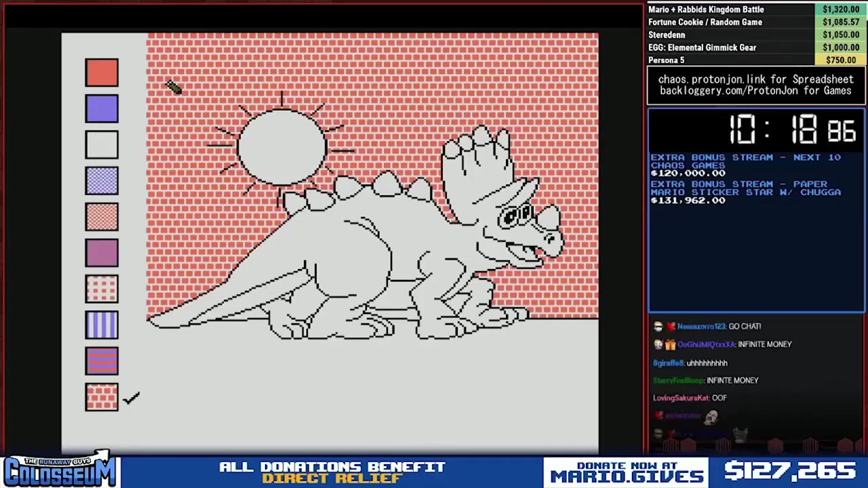Click 'EXTRA BONUS STREAM - NEXT 10 CHAOS GAMES'
868x488 pixels.
pos(745,161)
